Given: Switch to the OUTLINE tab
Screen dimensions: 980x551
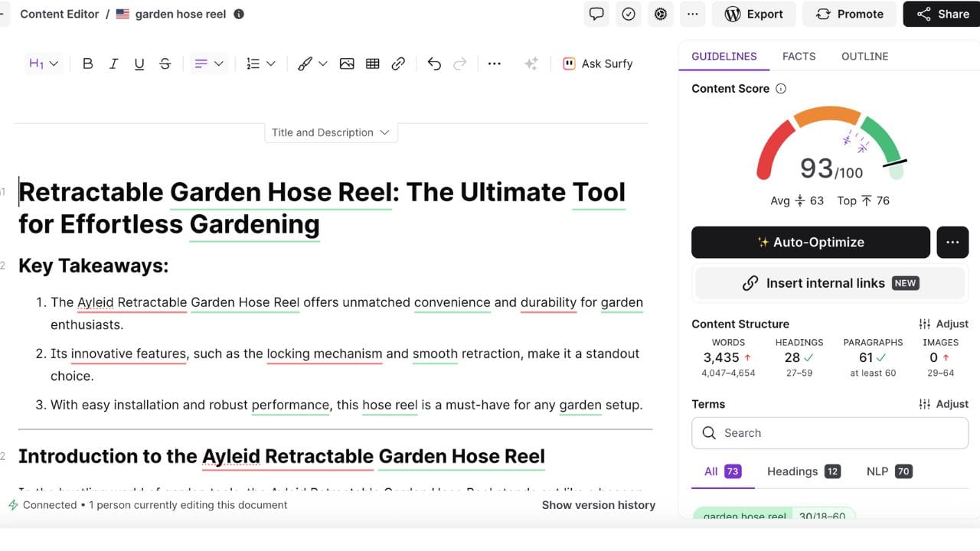Looking at the screenshot, I should (864, 56).
